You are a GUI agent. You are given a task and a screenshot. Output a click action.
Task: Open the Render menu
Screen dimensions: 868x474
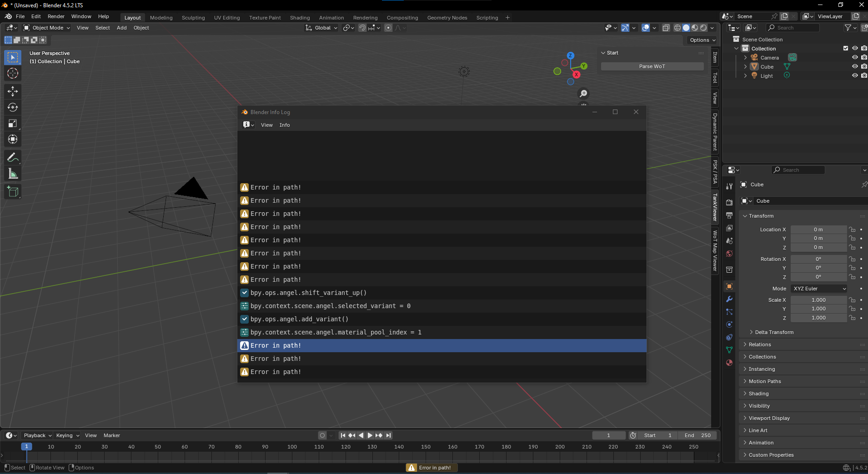[56, 16]
